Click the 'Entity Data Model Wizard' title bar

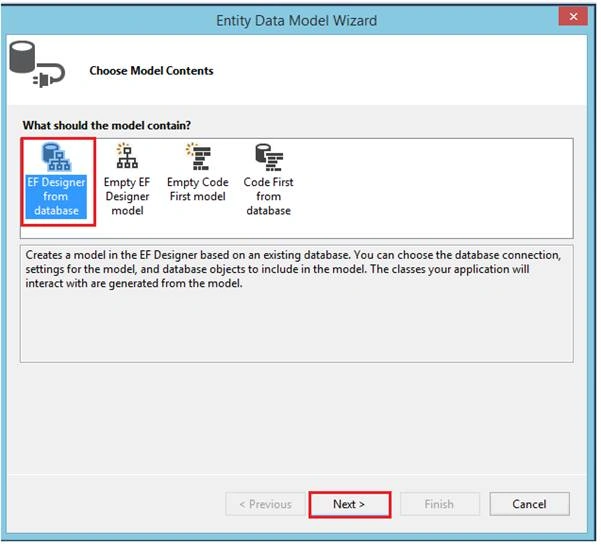pyautogui.click(x=298, y=21)
